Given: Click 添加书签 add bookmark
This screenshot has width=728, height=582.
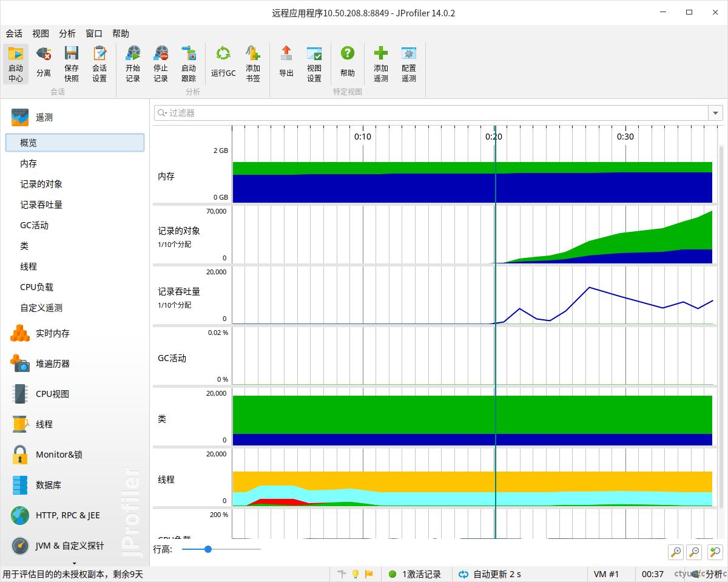Looking at the screenshot, I should (253, 64).
